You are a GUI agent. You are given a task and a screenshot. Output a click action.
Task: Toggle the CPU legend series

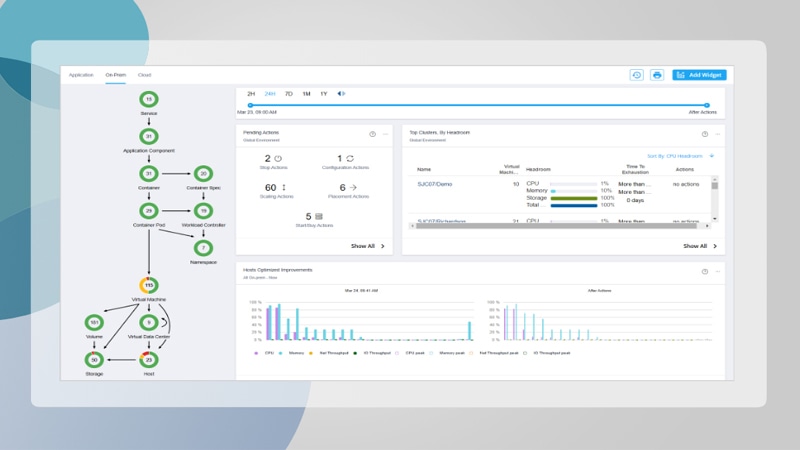pos(265,353)
